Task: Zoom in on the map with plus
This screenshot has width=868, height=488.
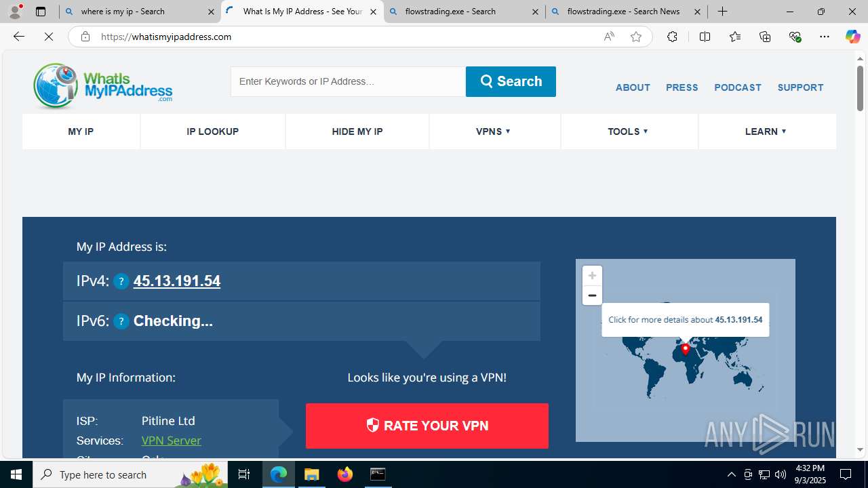Action: tap(592, 275)
